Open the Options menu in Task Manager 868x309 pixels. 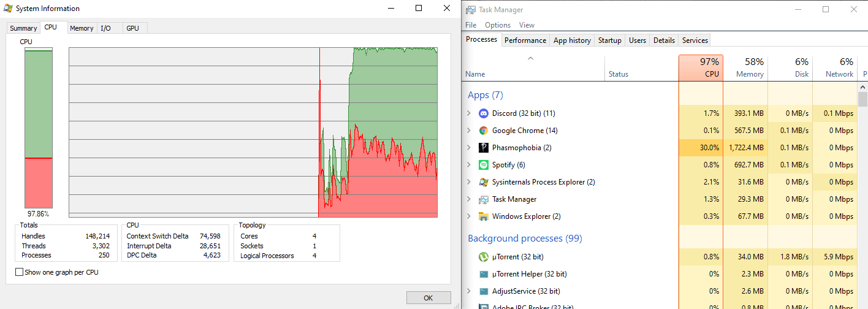(x=498, y=25)
